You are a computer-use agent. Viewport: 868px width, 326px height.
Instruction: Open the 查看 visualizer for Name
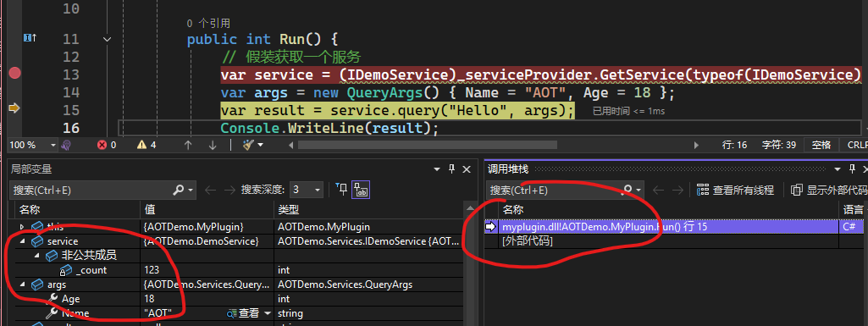[242, 313]
